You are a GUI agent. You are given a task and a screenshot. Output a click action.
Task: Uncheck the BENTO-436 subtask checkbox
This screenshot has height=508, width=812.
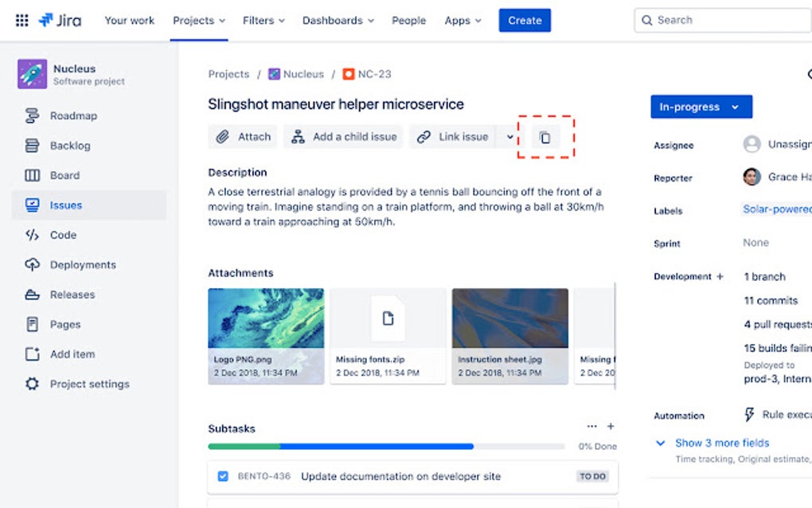(223, 475)
